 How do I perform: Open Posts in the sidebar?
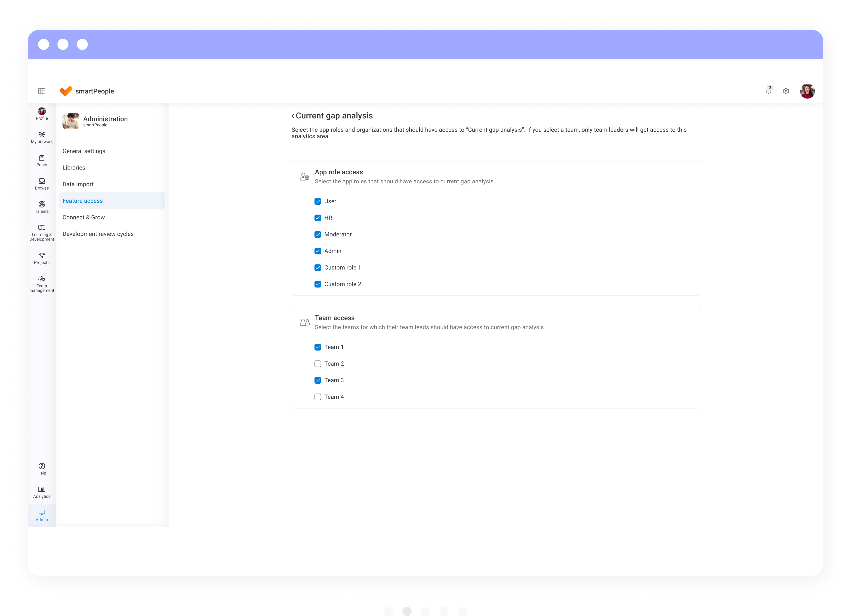point(42,161)
